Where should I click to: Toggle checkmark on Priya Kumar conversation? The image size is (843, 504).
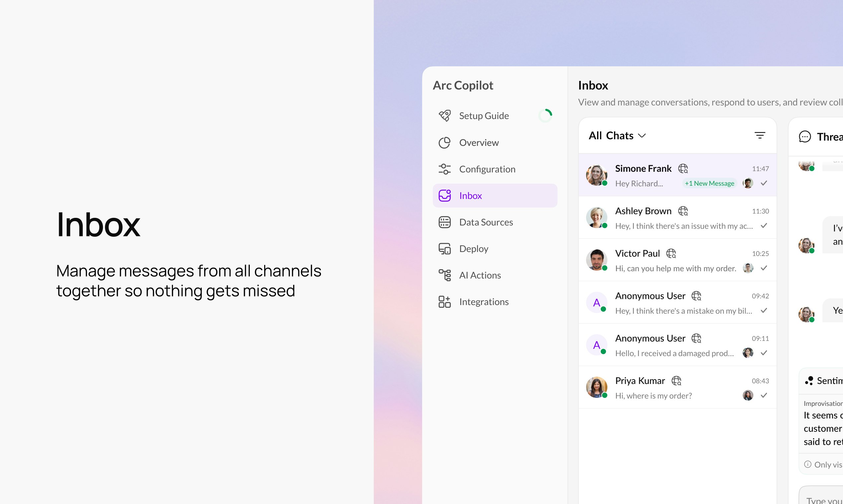tap(764, 395)
